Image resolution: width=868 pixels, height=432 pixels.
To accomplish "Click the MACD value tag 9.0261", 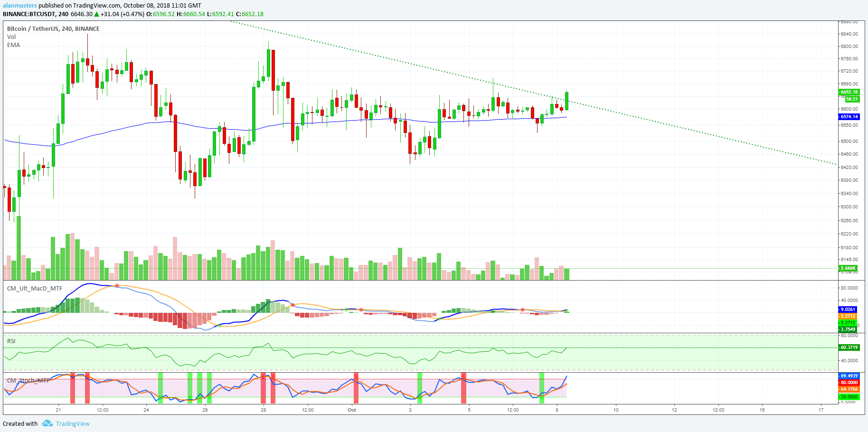I will pyautogui.click(x=849, y=310).
